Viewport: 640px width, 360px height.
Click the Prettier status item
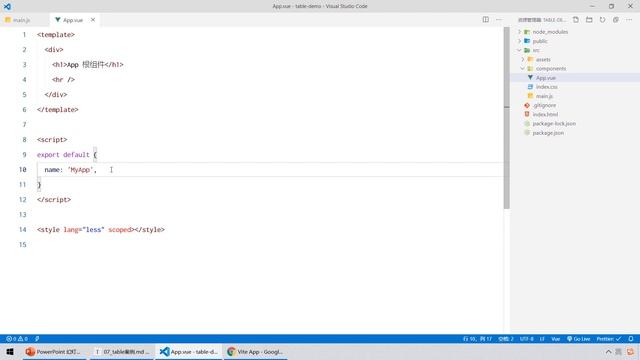coord(609,339)
